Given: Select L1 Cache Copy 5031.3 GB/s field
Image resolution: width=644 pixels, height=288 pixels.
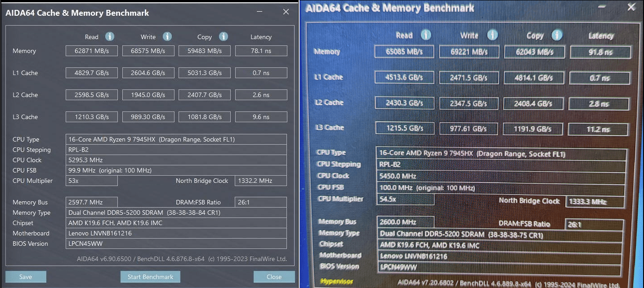Looking at the screenshot, I should click(x=205, y=73).
